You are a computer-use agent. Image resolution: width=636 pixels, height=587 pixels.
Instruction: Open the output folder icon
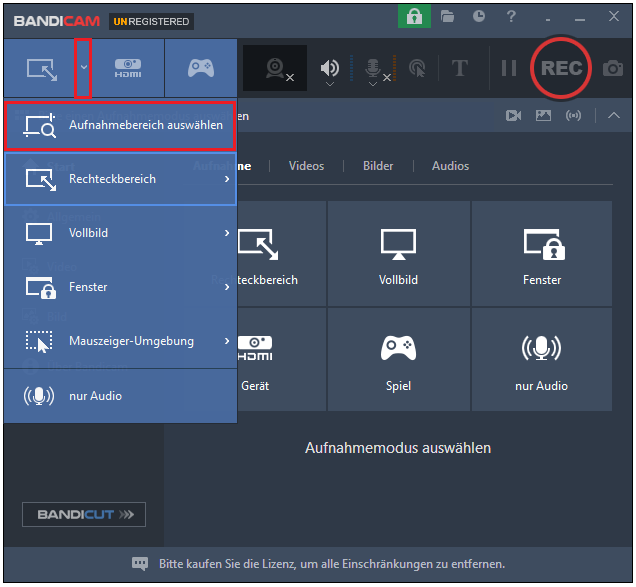coord(447,17)
